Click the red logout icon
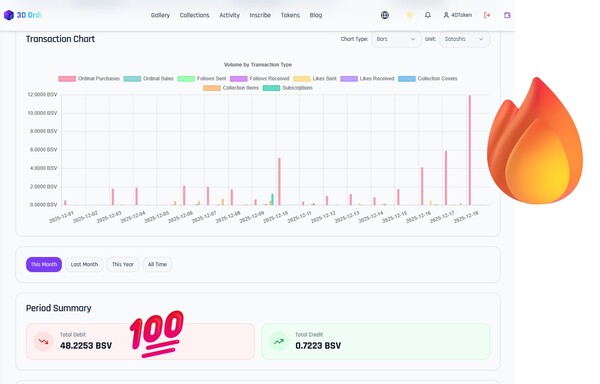Screen dimensions: 600x384 (487, 15)
